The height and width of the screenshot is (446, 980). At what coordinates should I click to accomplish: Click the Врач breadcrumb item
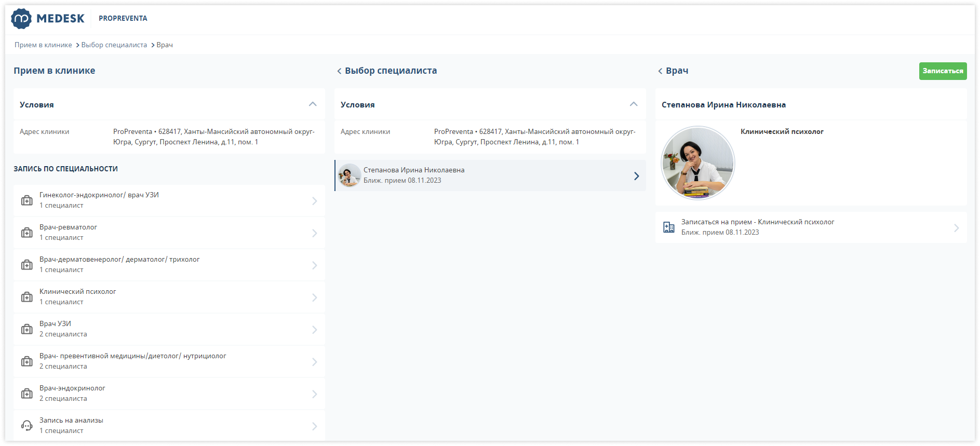click(165, 45)
